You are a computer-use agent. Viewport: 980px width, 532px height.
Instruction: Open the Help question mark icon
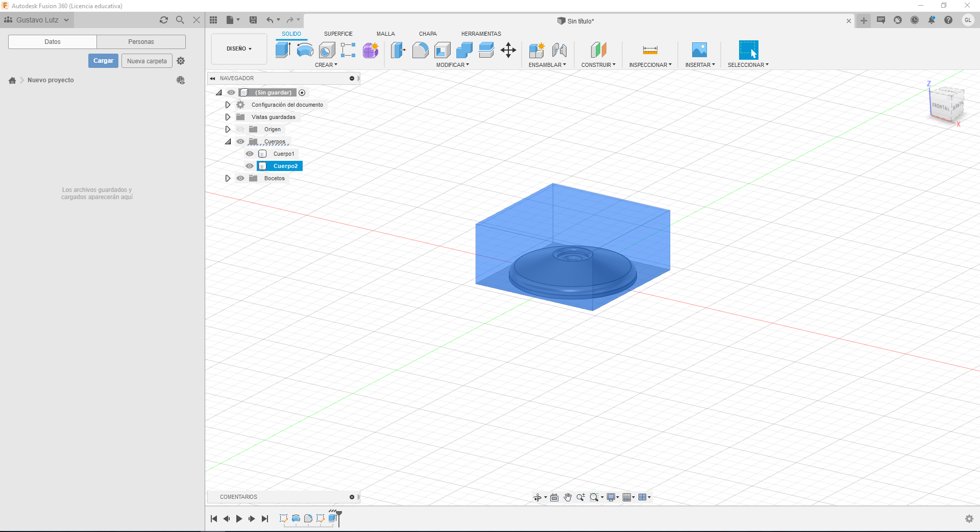(x=948, y=20)
